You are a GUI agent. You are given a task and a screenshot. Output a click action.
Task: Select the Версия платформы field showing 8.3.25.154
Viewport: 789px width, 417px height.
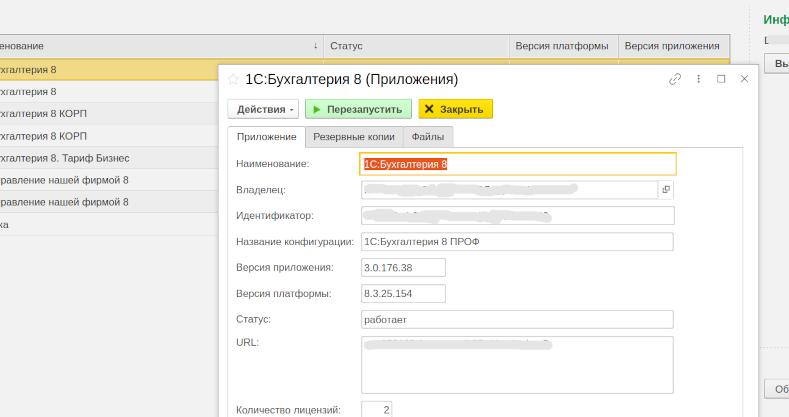[403, 293]
